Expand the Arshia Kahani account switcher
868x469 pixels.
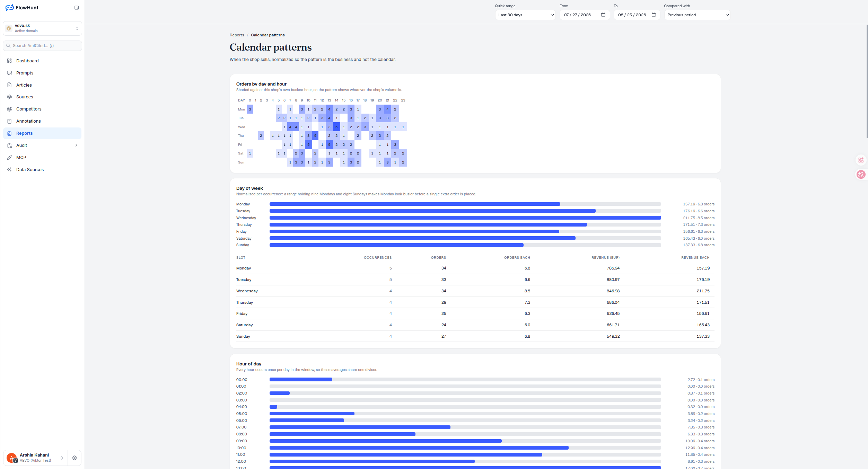62,458
